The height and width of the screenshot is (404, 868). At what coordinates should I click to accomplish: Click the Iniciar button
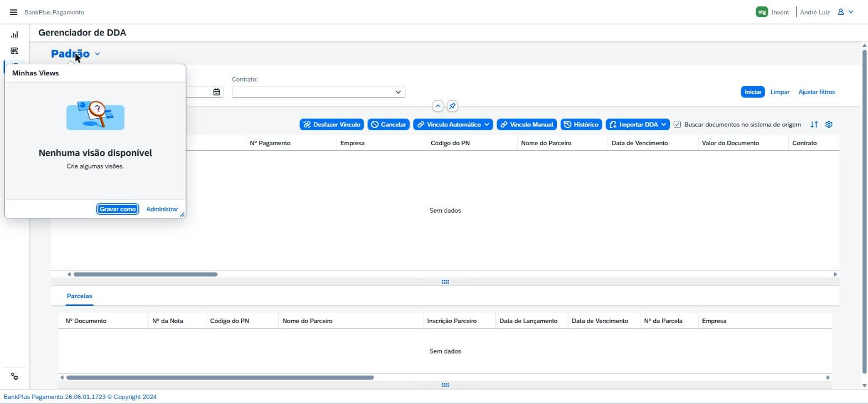(752, 92)
